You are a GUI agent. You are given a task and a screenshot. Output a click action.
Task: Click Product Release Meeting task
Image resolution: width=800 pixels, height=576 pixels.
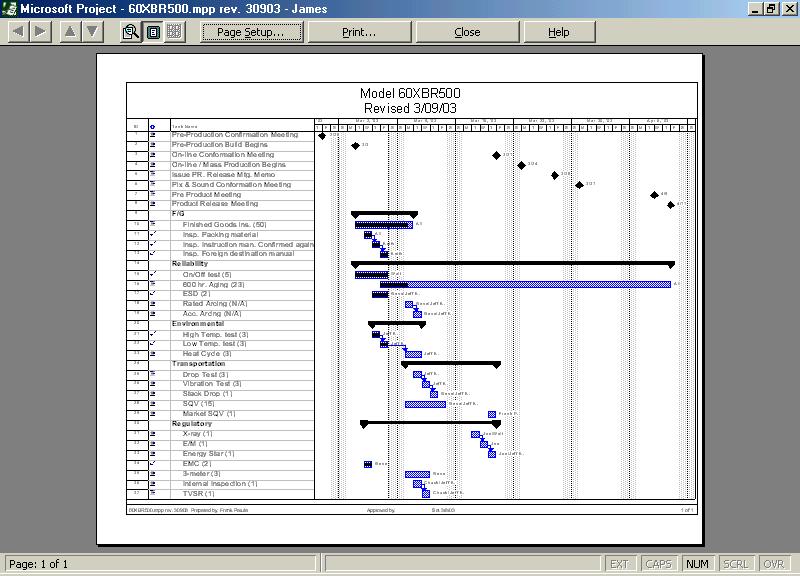coord(215,204)
